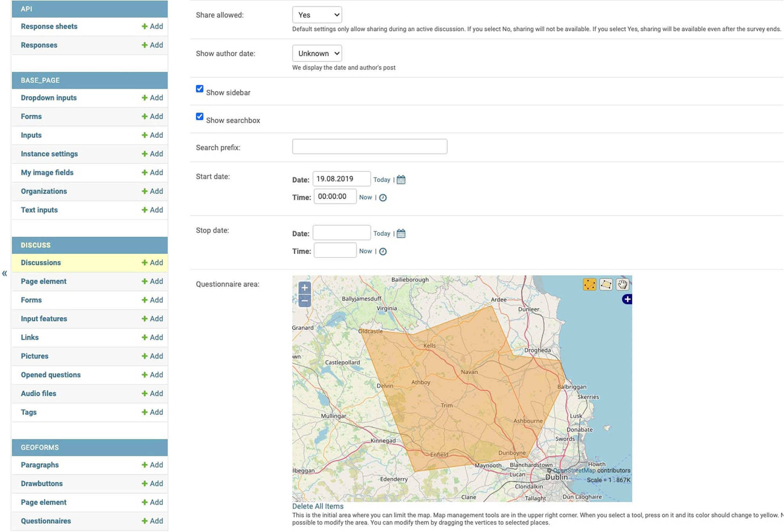Click the Start date input field
The image size is (784, 532).
coord(341,179)
